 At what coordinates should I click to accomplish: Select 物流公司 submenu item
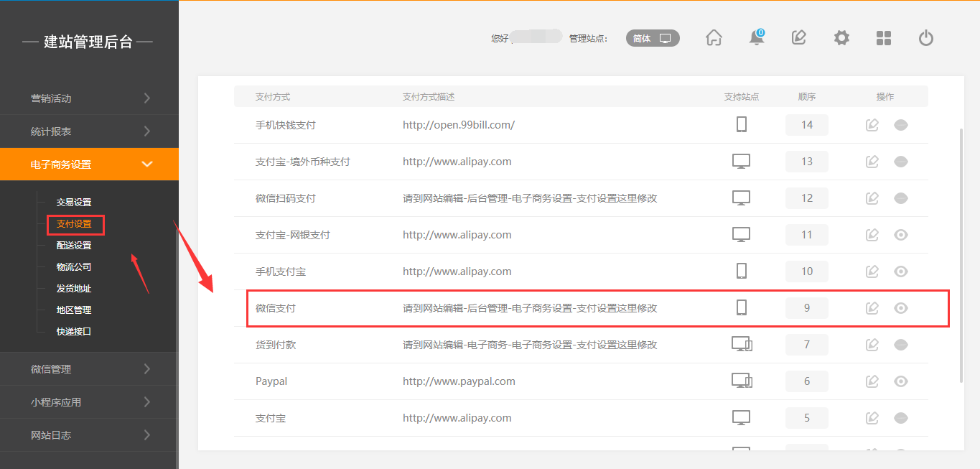point(74,267)
